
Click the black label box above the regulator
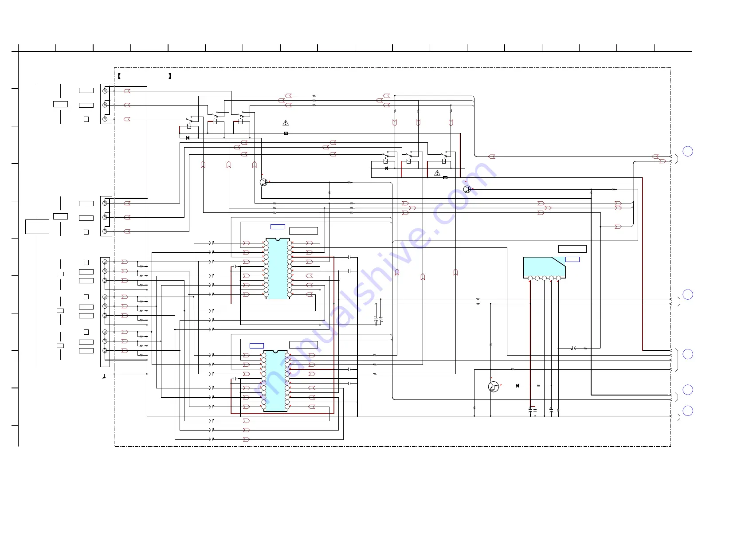[572, 249]
